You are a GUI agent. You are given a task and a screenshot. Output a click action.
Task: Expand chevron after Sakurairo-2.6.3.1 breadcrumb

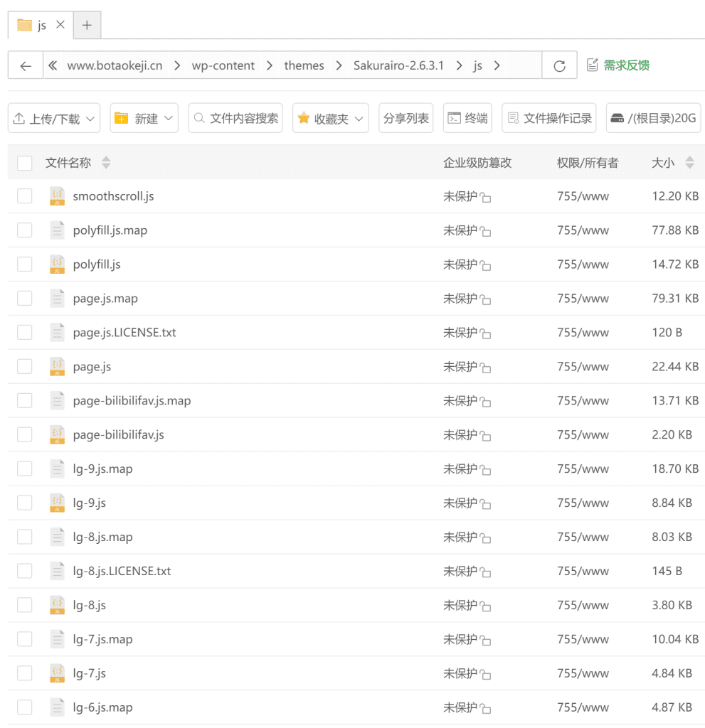click(x=459, y=65)
